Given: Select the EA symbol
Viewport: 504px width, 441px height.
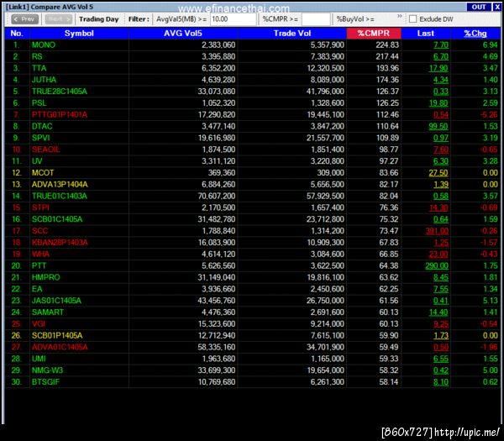Looking at the screenshot, I should (x=37, y=289).
